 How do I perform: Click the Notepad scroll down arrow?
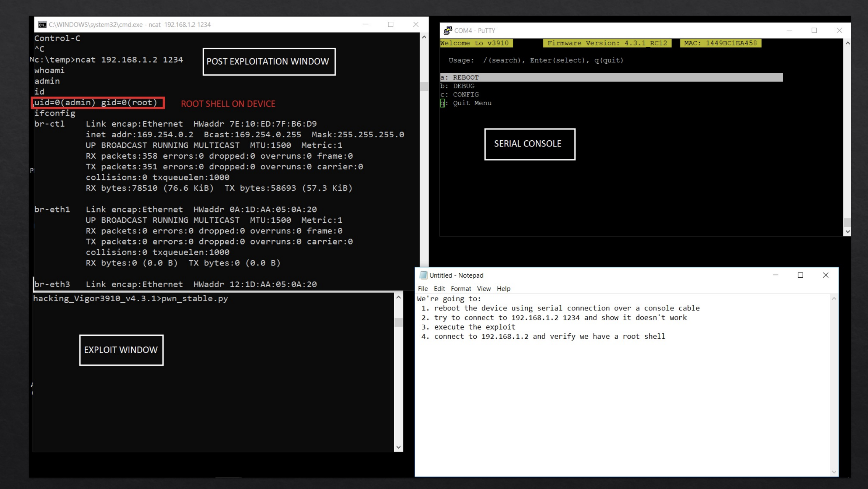coord(834,472)
